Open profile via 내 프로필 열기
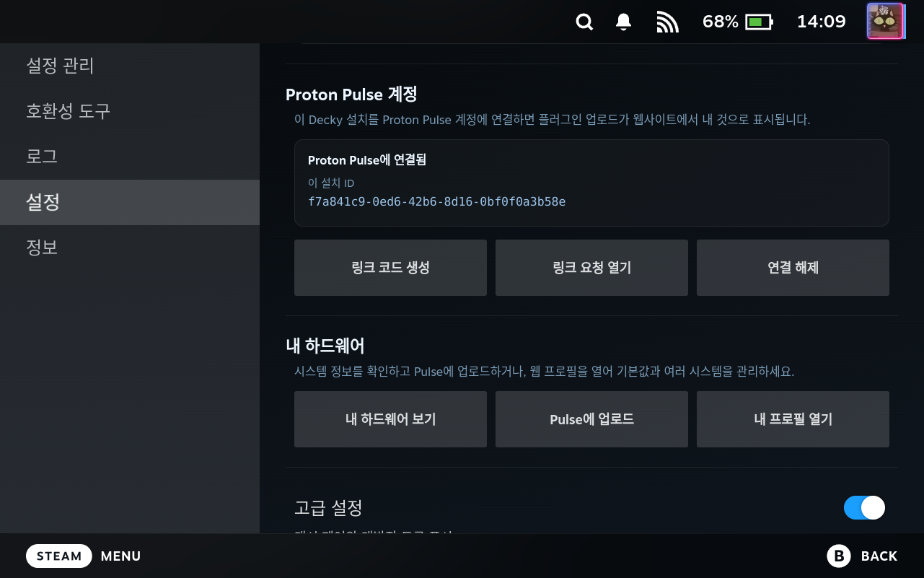The height and width of the screenshot is (578, 924). (x=793, y=419)
